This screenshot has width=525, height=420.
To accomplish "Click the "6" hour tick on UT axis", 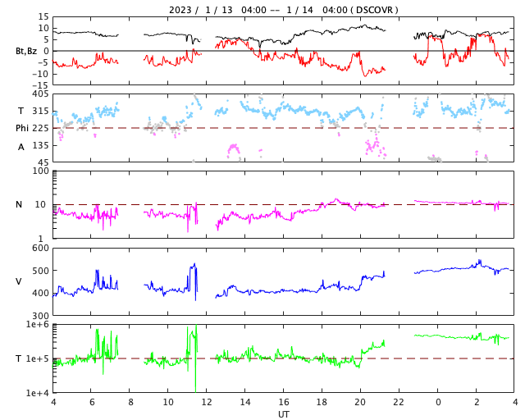I will pyautogui.click(x=92, y=402).
